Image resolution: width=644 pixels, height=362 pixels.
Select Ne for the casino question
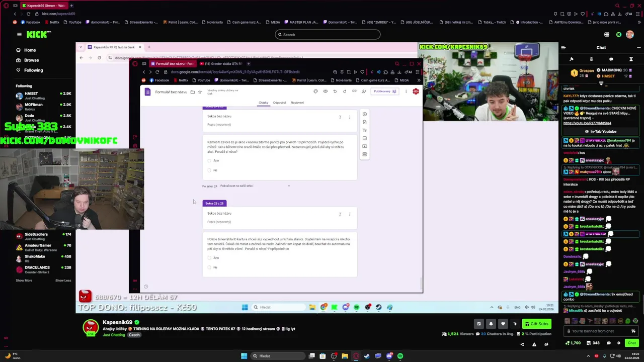coord(209,170)
